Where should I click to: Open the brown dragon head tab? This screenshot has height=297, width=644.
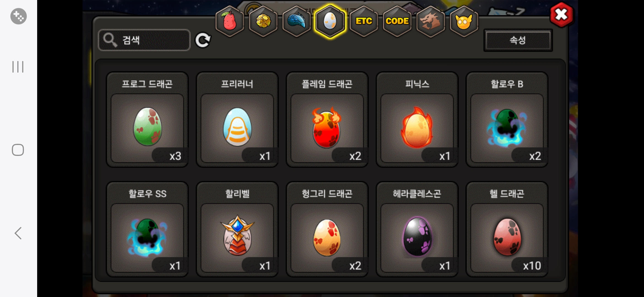tap(430, 21)
